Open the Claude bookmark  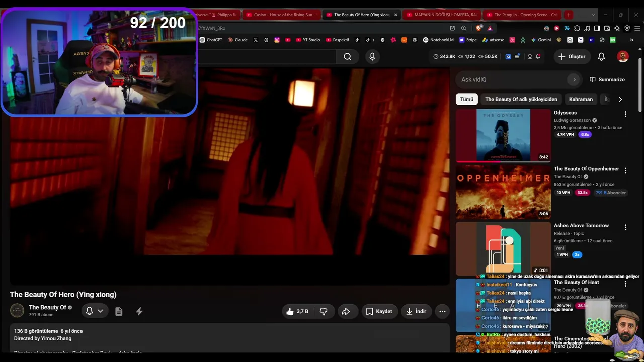pos(237,40)
